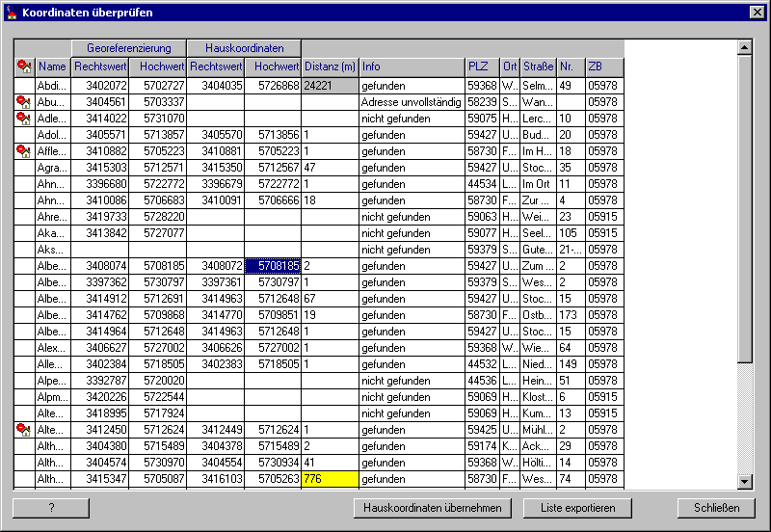
Task: Click Hauskoordinaten übernehmen button
Action: coord(432,508)
